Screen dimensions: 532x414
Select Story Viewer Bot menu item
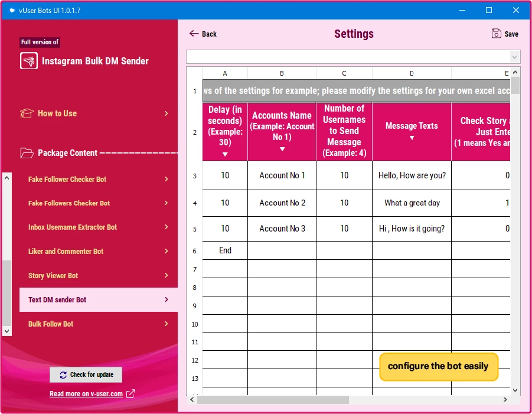tap(99, 275)
